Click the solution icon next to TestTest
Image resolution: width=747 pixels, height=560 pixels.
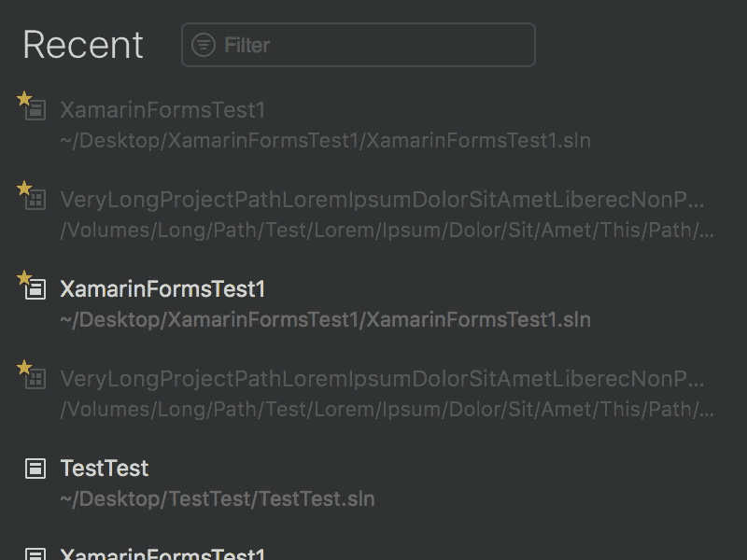point(34,468)
